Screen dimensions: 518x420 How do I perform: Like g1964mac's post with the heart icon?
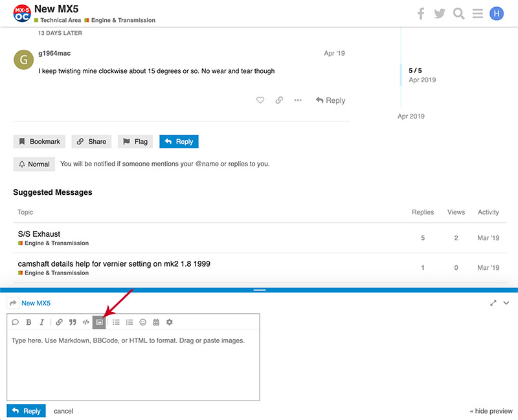[x=260, y=100]
